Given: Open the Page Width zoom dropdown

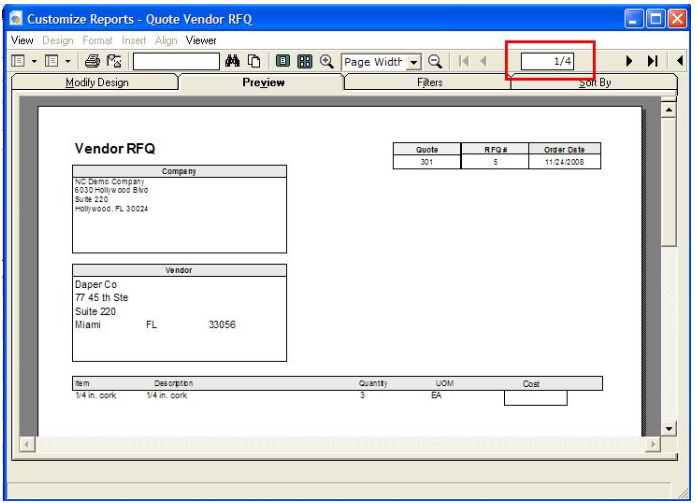Looking at the screenshot, I should pos(414,62).
